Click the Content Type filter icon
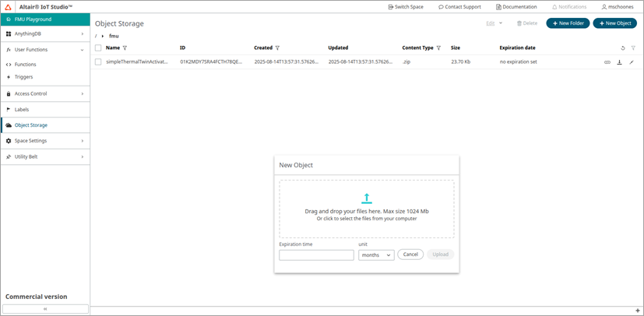This screenshot has width=644, height=316. [x=438, y=48]
